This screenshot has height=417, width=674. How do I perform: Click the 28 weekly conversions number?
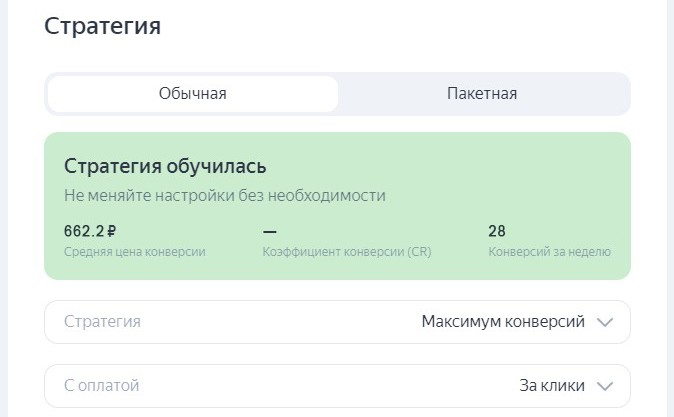pos(497,231)
